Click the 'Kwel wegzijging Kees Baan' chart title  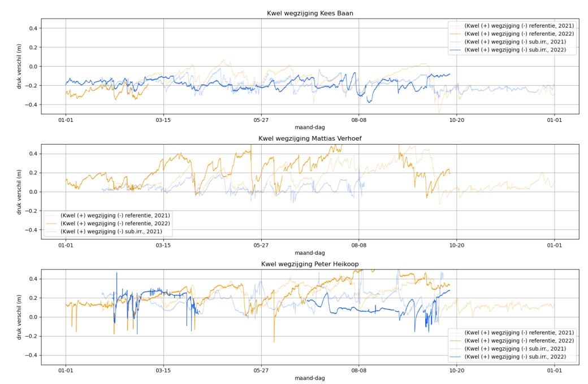tap(310, 13)
